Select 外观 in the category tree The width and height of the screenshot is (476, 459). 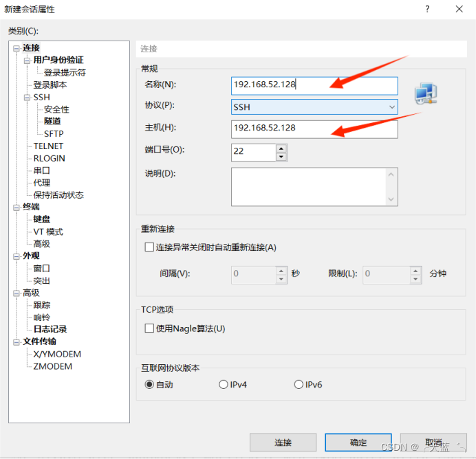(x=31, y=256)
